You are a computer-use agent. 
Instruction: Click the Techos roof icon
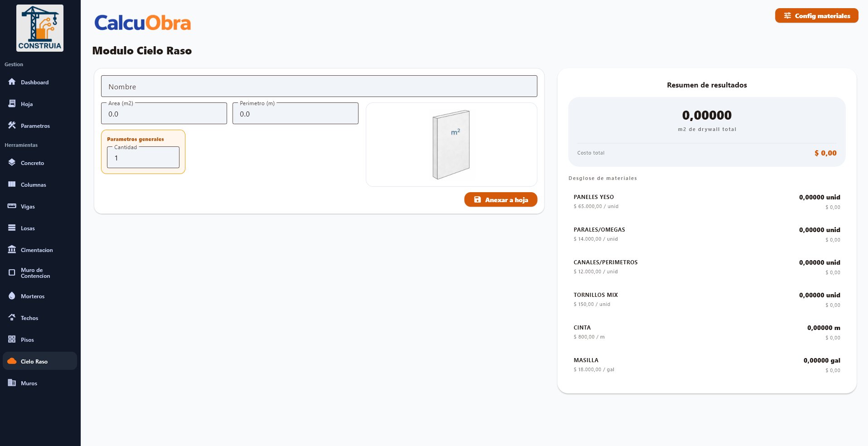point(12,318)
